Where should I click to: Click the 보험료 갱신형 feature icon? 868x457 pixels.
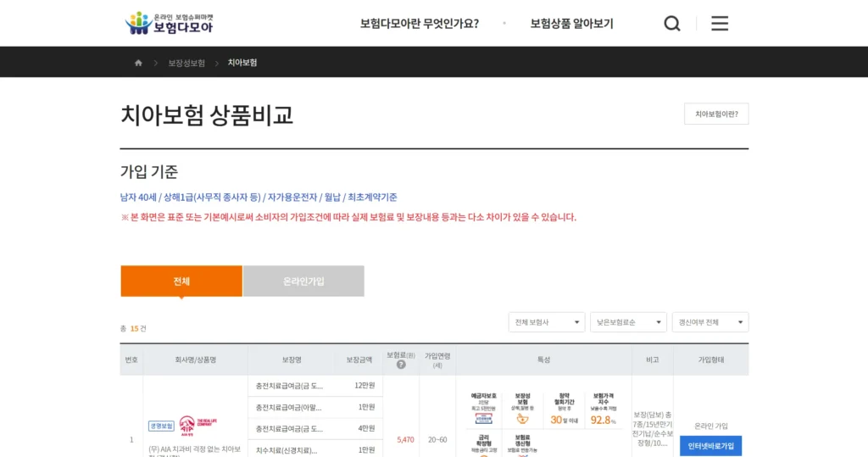click(x=522, y=445)
